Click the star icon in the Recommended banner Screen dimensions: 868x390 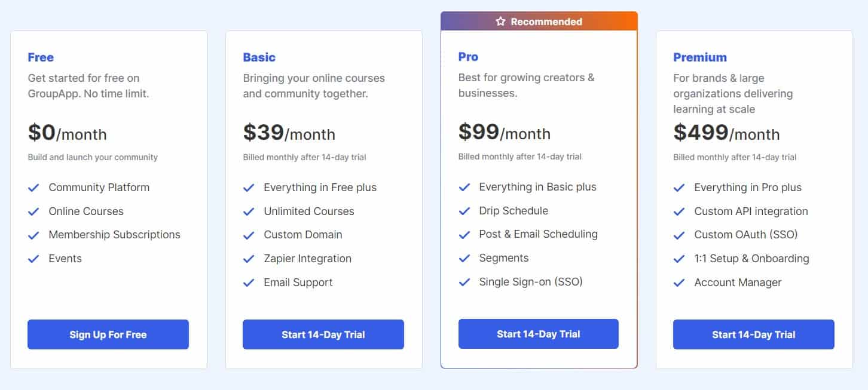501,21
